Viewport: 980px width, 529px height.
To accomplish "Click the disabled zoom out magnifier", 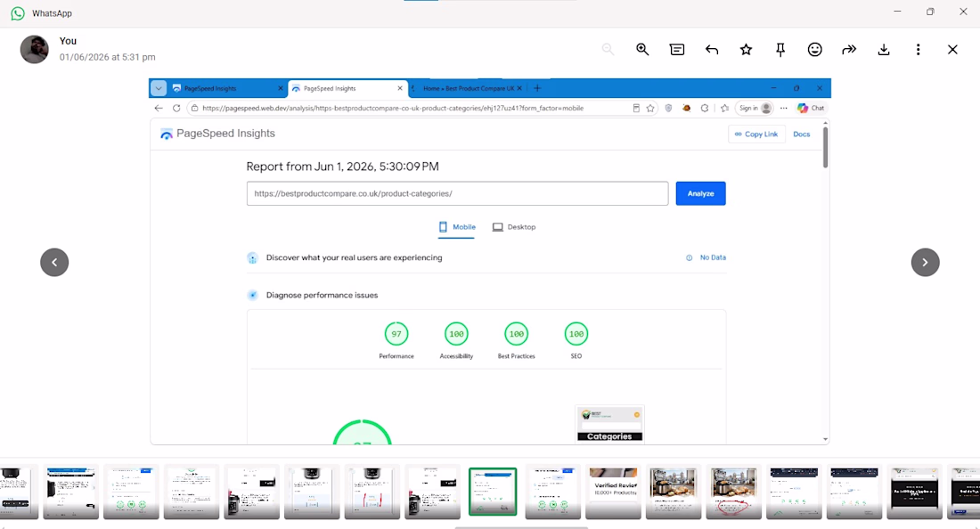I will point(608,49).
